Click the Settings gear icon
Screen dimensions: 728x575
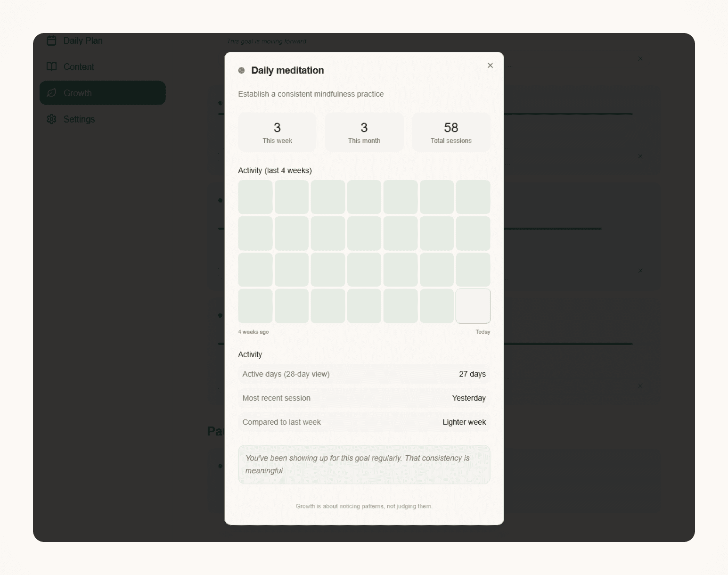52,119
